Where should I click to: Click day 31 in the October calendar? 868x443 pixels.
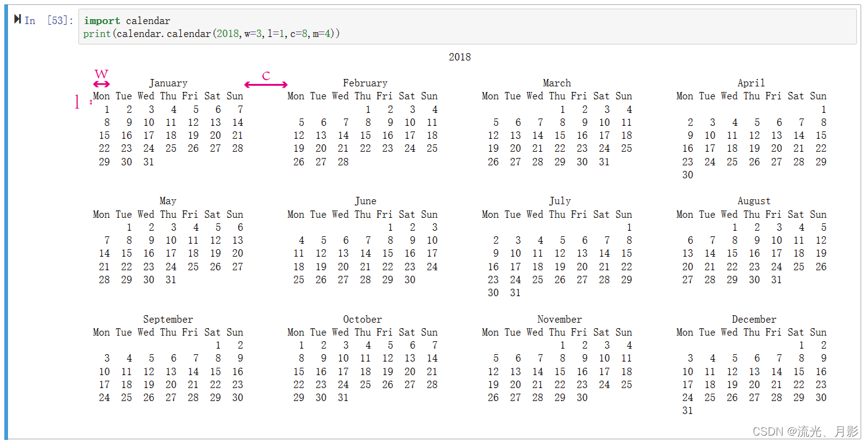tap(343, 397)
